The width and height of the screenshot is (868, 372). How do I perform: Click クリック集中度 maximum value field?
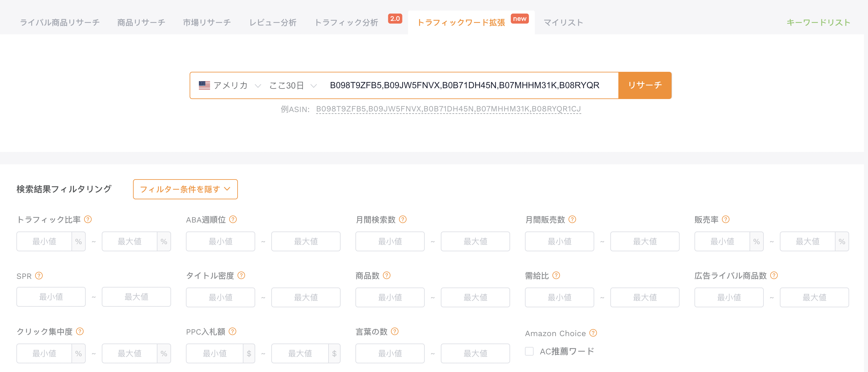coord(129,353)
